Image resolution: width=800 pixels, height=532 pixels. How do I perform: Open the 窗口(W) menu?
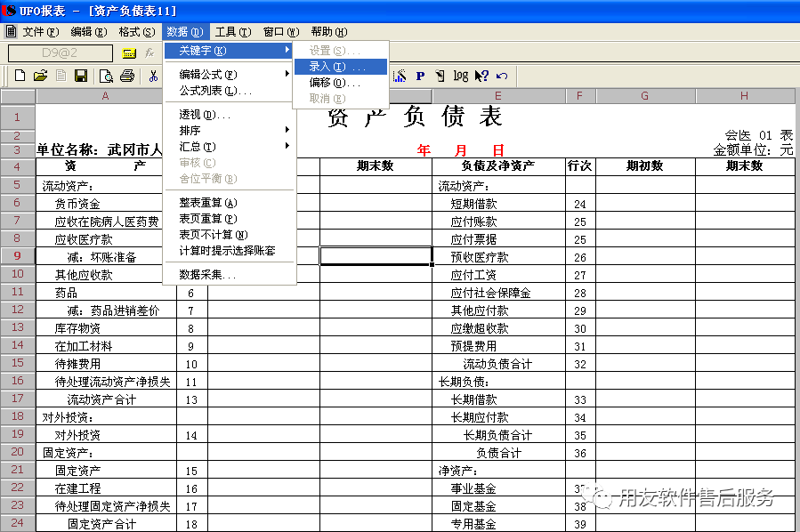click(x=281, y=32)
